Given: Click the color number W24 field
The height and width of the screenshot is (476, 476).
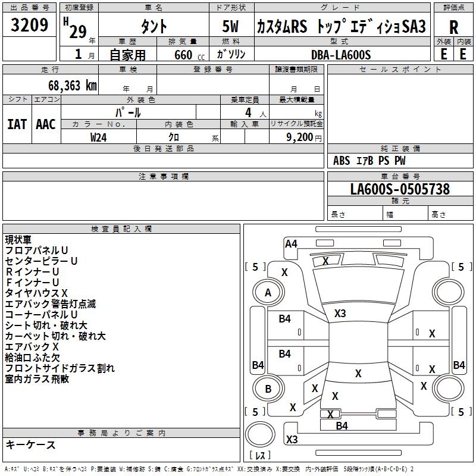Looking at the screenshot, I should 99,136.
